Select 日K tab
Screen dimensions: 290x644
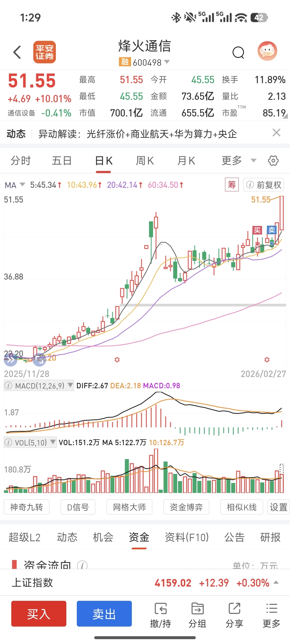pyautogui.click(x=104, y=161)
